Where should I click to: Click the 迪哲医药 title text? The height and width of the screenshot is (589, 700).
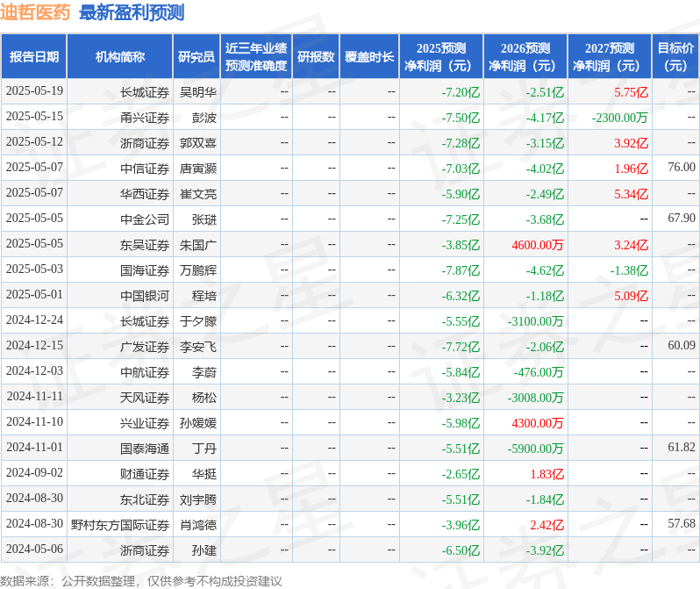coord(35,12)
